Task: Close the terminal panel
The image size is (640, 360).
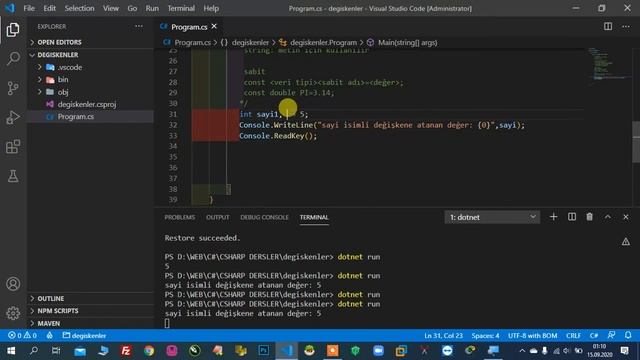Action: point(626,217)
